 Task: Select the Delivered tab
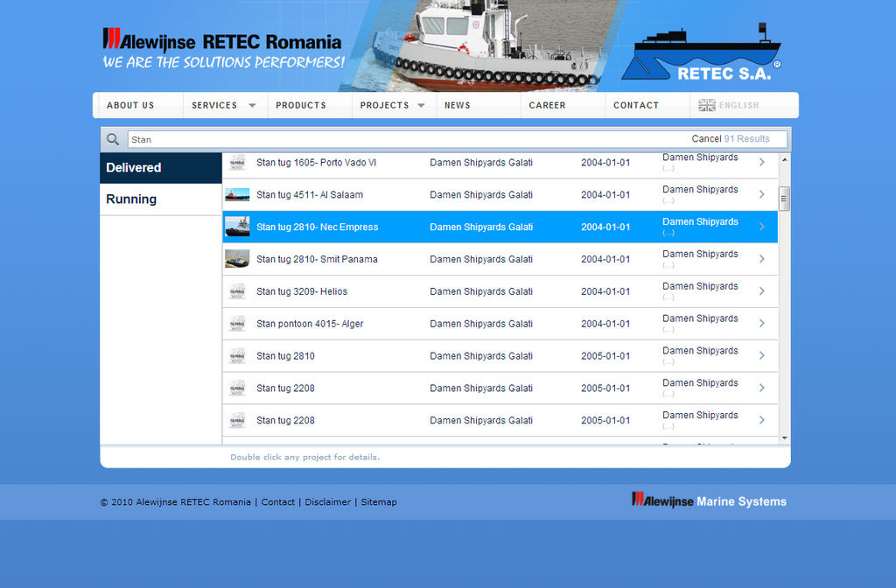click(161, 167)
